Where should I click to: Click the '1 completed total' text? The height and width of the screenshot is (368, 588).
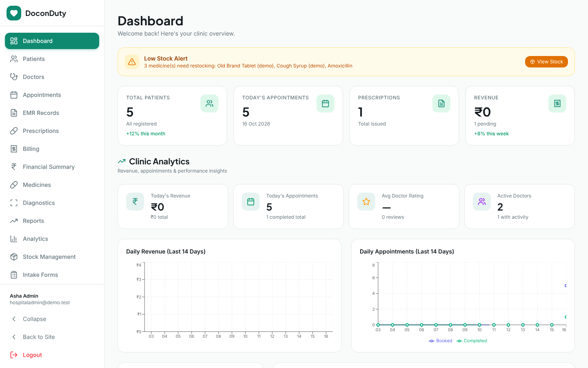point(286,217)
